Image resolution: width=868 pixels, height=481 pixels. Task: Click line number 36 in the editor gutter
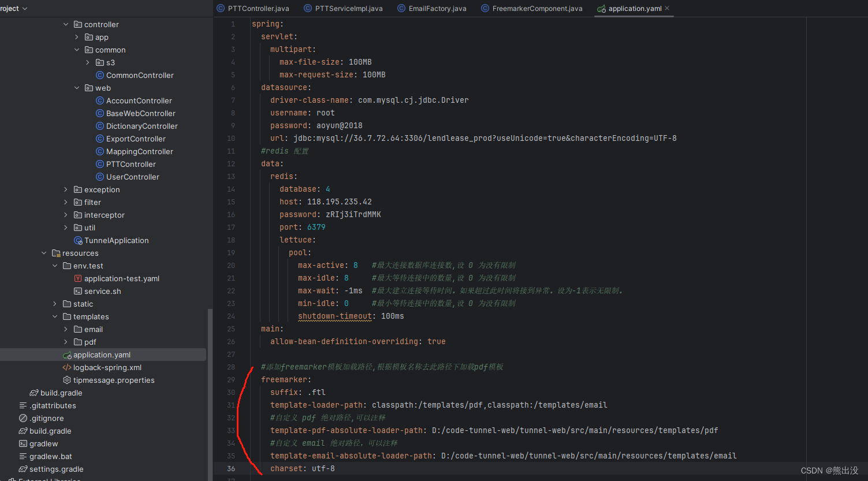coord(231,468)
